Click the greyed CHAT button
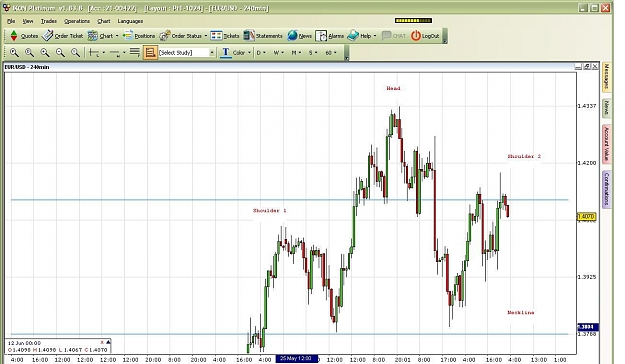This screenshot has height=364, width=625. click(393, 36)
